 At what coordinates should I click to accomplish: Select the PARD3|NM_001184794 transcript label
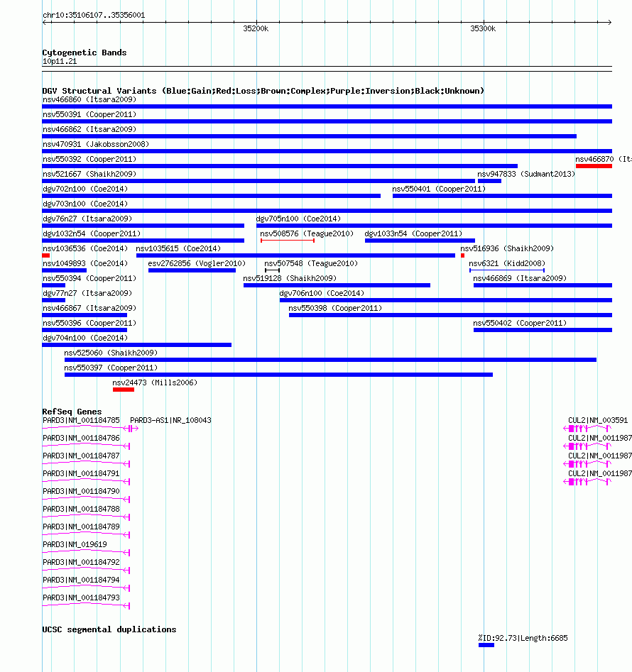pos(81,580)
